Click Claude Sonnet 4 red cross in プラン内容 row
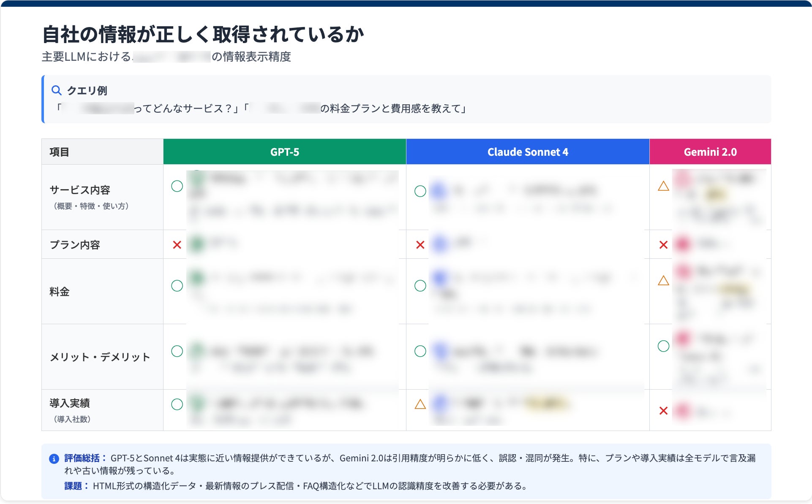Viewport: 812px width, 504px height. pos(420,245)
